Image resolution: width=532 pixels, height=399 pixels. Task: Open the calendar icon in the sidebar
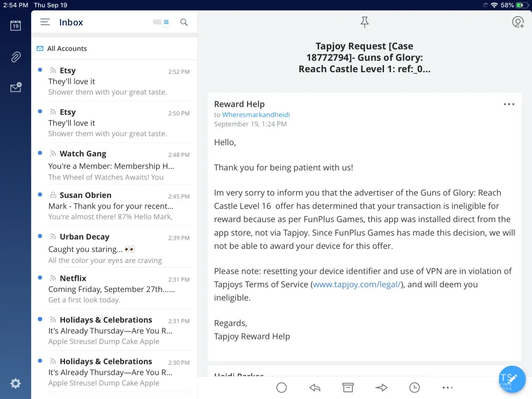[x=16, y=26]
